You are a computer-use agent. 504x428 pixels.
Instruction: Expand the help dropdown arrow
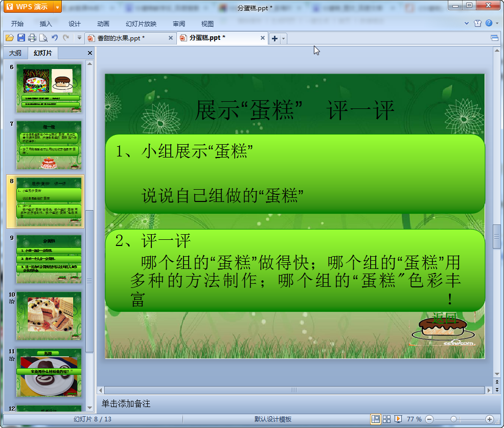(497, 23)
